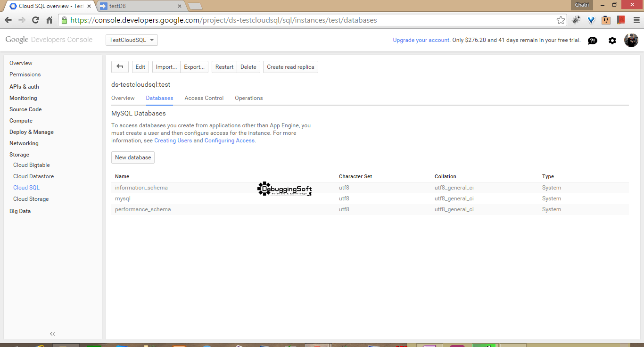Click the browser forward arrow

click(x=22, y=20)
